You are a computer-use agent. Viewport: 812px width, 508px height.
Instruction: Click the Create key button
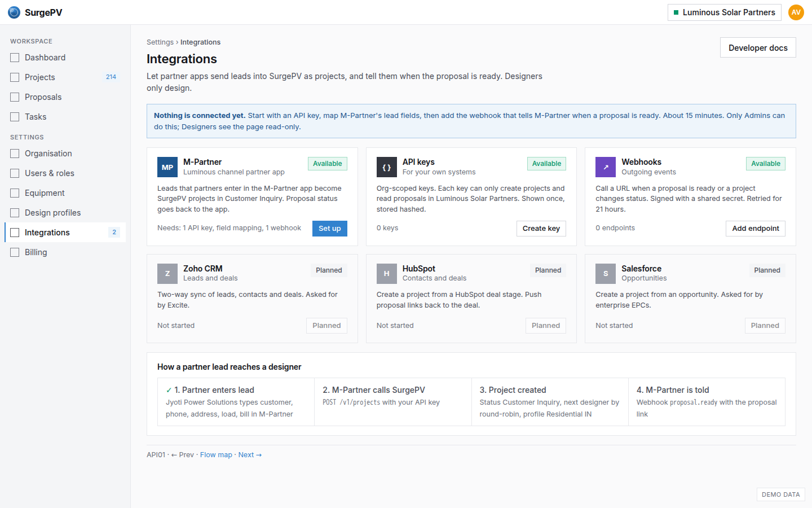click(x=541, y=229)
